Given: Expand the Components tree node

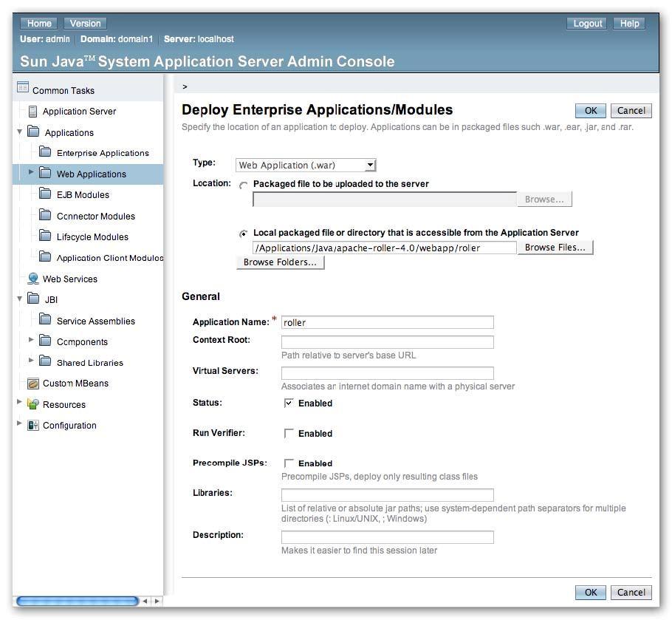Looking at the screenshot, I should point(31,340).
